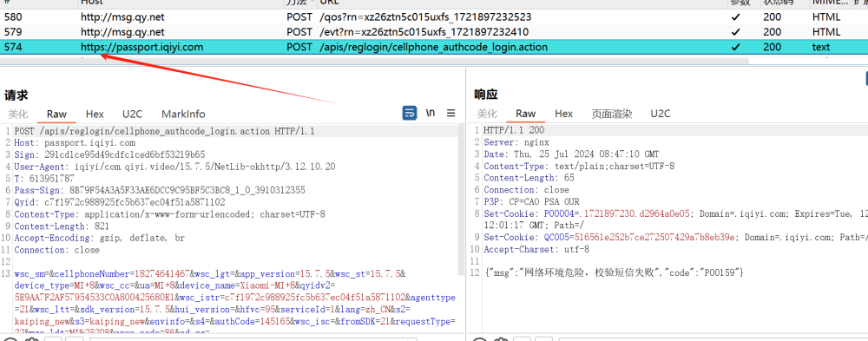Open the request Hex tab
Image resolution: width=868 pixels, height=341 pixels.
pyautogui.click(x=95, y=114)
